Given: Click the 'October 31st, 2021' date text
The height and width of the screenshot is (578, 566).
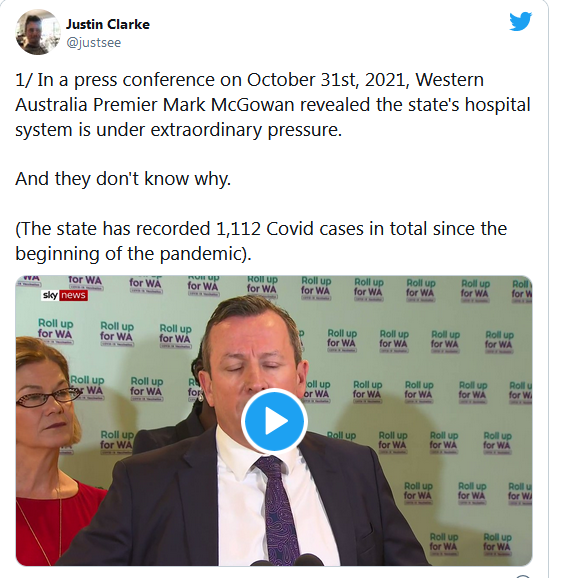Looking at the screenshot, I should pos(328,80).
